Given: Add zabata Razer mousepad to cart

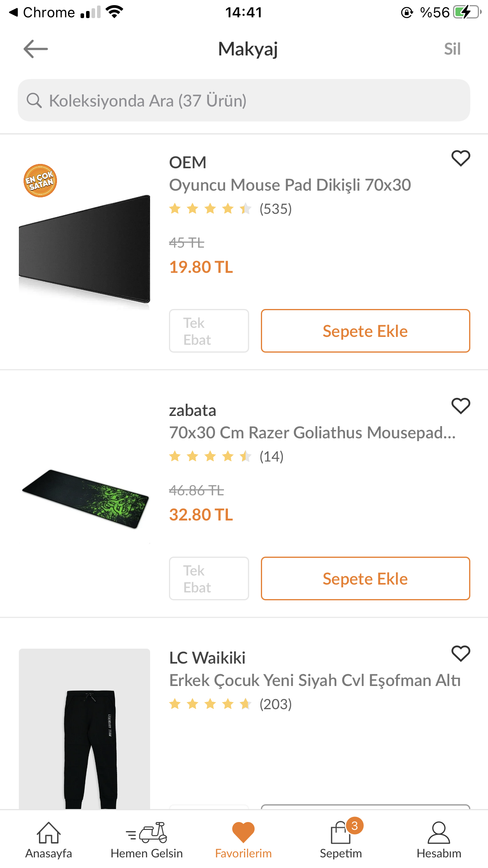Looking at the screenshot, I should (365, 579).
